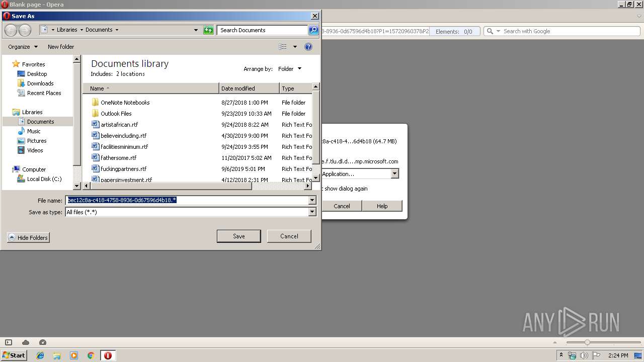Open Windows Media Player from the taskbar

74,355
